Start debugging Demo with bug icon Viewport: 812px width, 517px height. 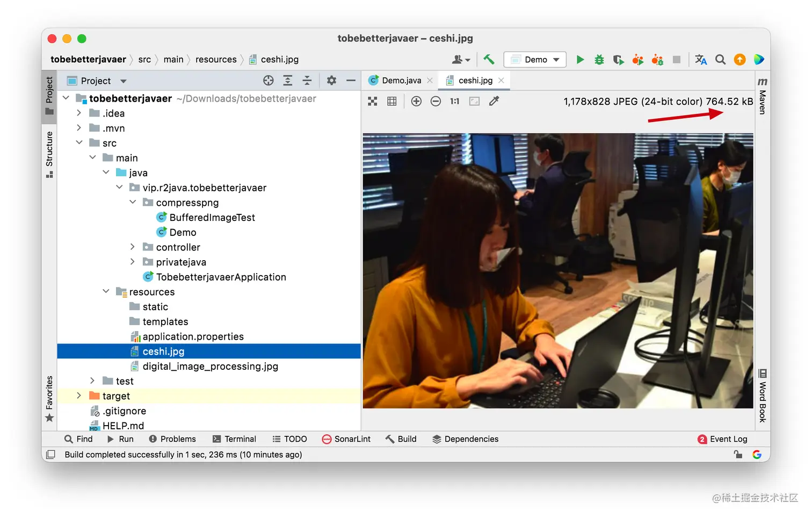[x=599, y=60]
